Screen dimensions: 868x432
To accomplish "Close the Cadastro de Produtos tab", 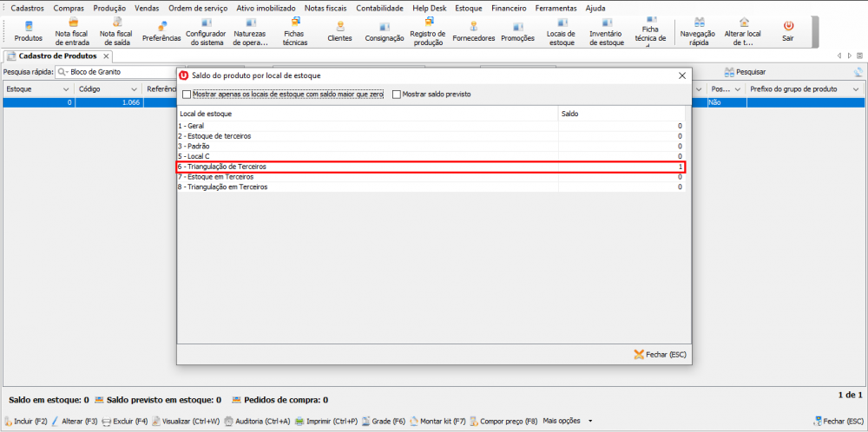I will pyautogui.click(x=107, y=56).
